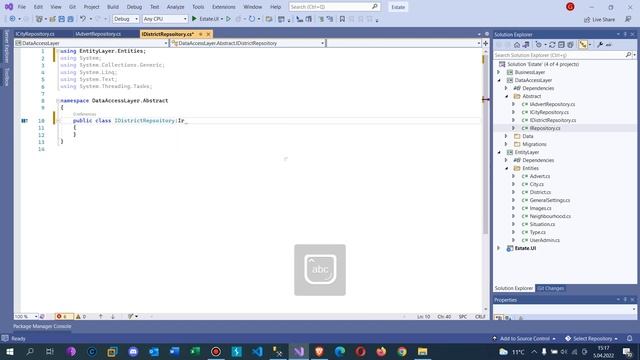Switch to IAdvertRepository.cs tab
The height and width of the screenshot is (360, 640).
[x=98, y=34]
